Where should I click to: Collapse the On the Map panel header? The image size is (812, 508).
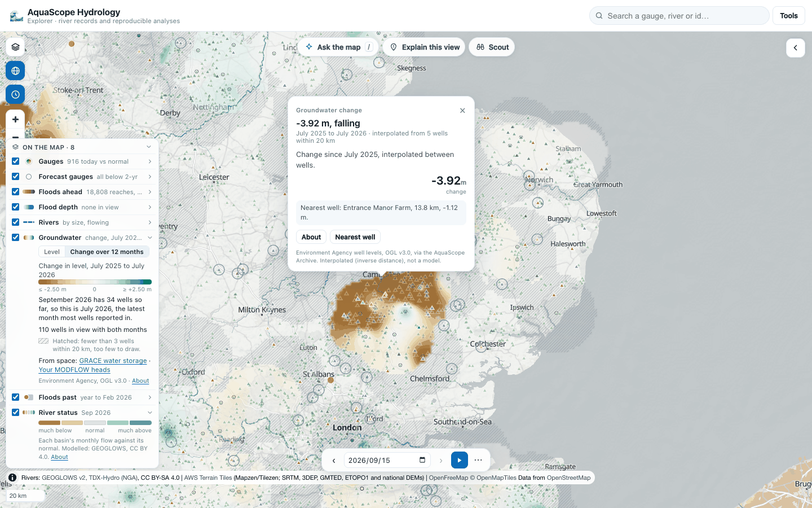click(82, 147)
